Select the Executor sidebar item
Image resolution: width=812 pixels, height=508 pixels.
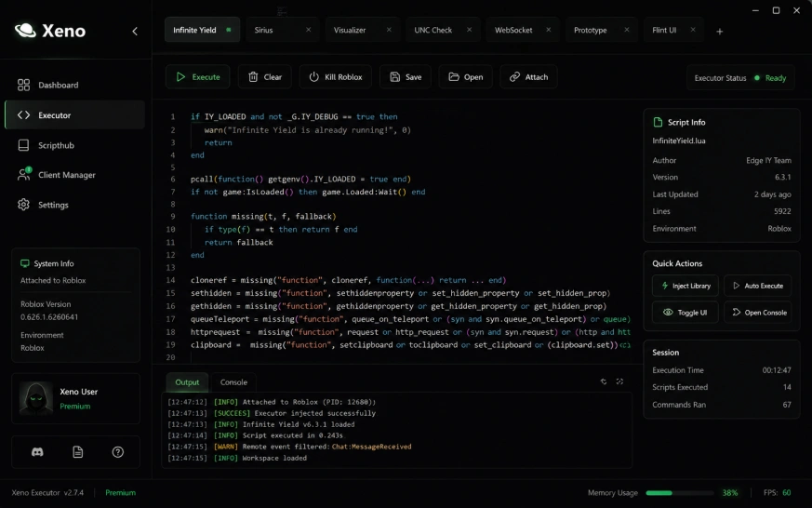click(x=74, y=115)
